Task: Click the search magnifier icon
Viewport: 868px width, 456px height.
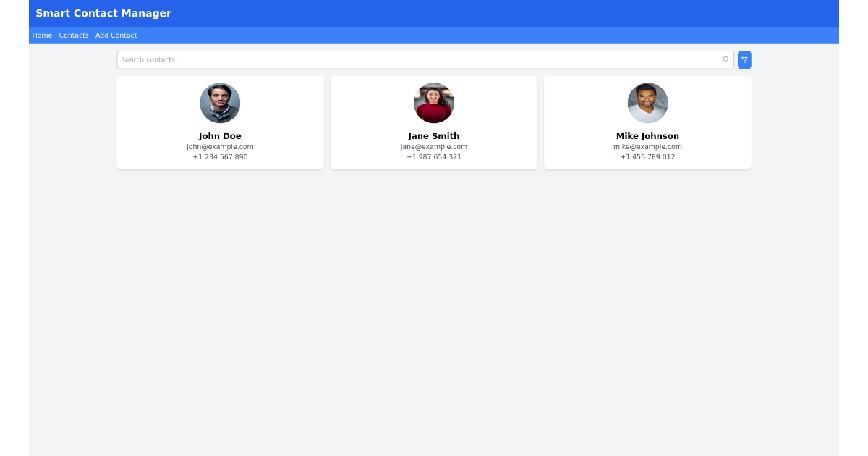Action: 726,59
